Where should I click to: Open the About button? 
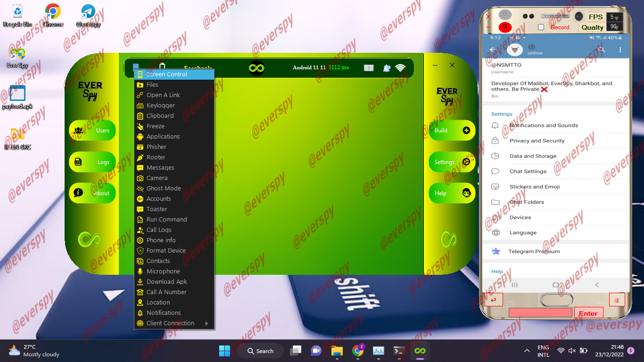[92, 193]
